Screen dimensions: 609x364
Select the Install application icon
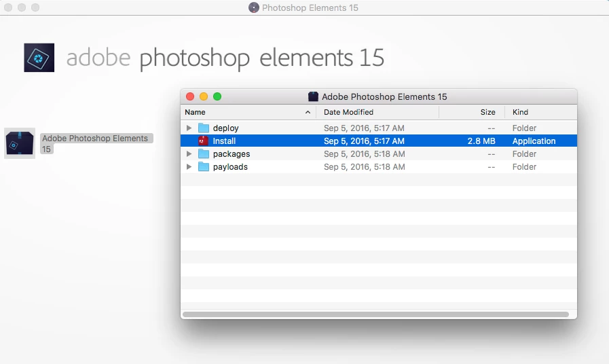pyautogui.click(x=203, y=141)
